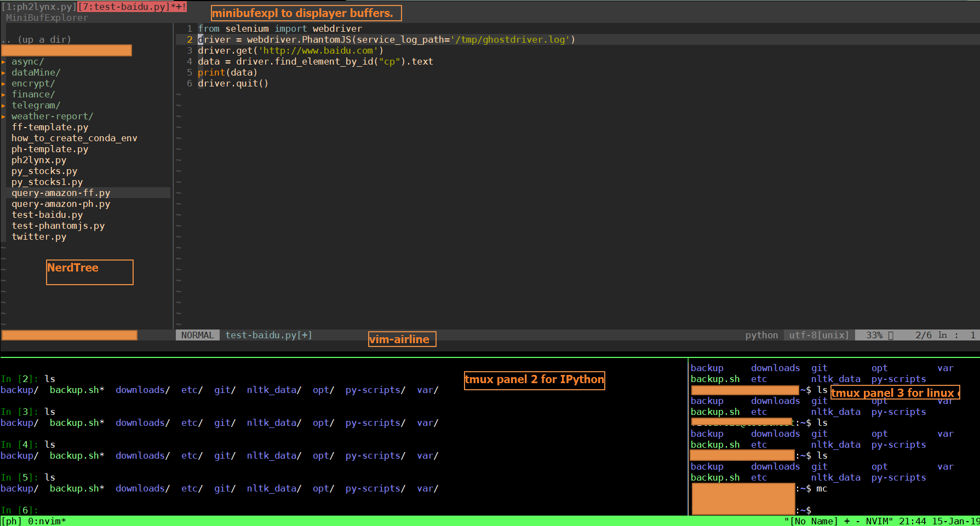
Task: Open the weather-report/ directory entry
Action: 53,117
